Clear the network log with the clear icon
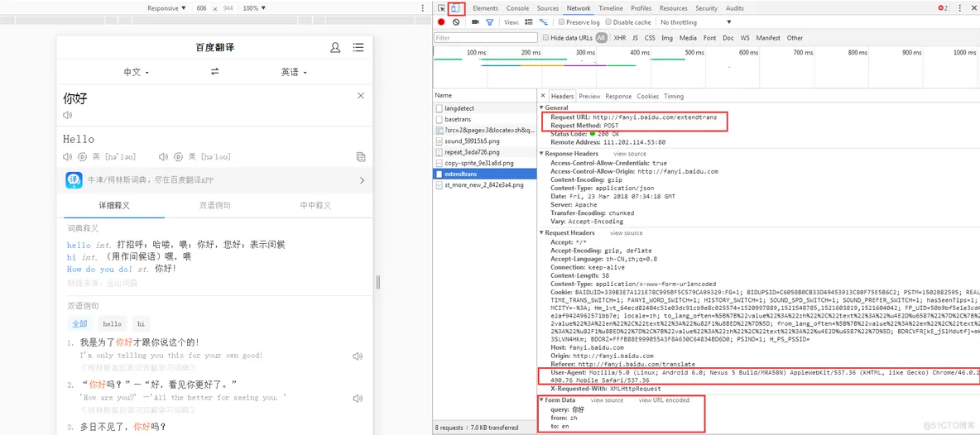The width and height of the screenshot is (980, 435). pos(456,22)
